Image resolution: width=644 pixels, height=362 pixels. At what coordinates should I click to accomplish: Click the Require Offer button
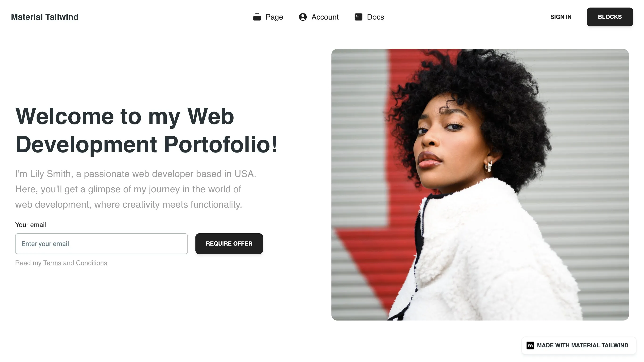pyautogui.click(x=229, y=243)
